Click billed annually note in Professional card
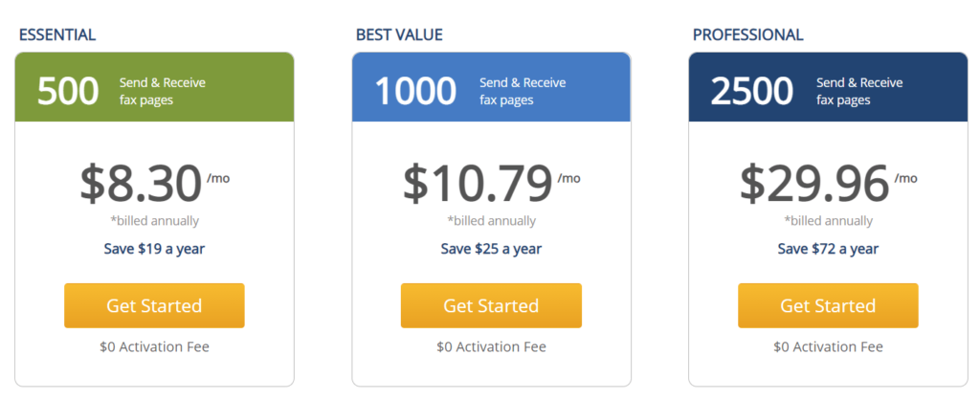This screenshot has width=980, height=400. pos(828,221)
